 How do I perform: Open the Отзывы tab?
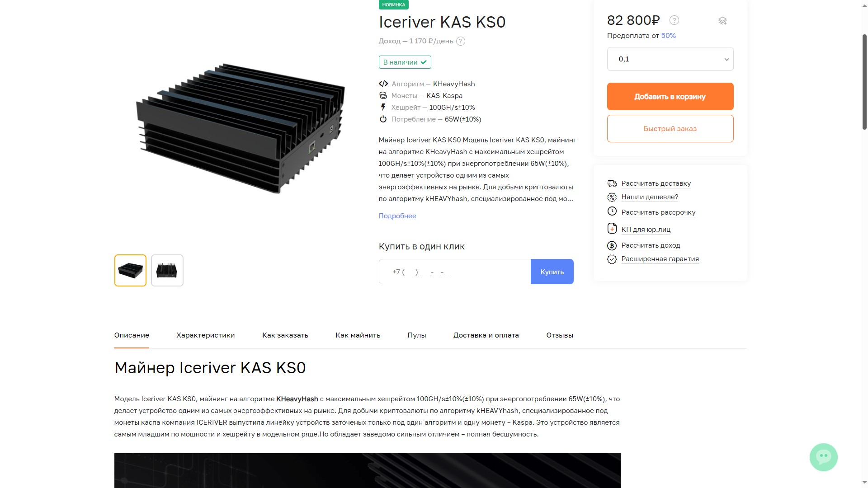point(560,335)
